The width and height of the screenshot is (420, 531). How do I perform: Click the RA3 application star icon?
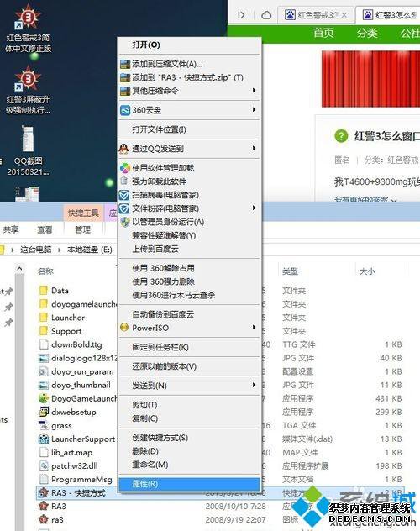[x=44, y=507]
